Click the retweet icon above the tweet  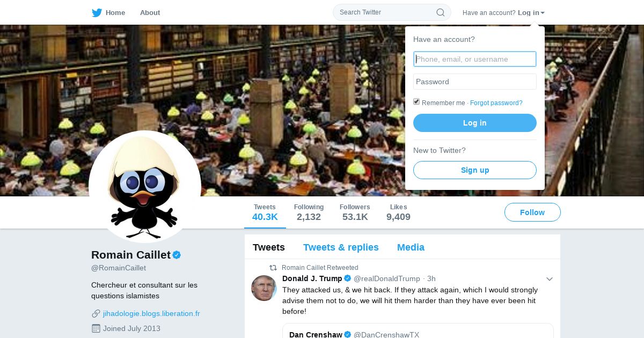(x=273, y=268)
